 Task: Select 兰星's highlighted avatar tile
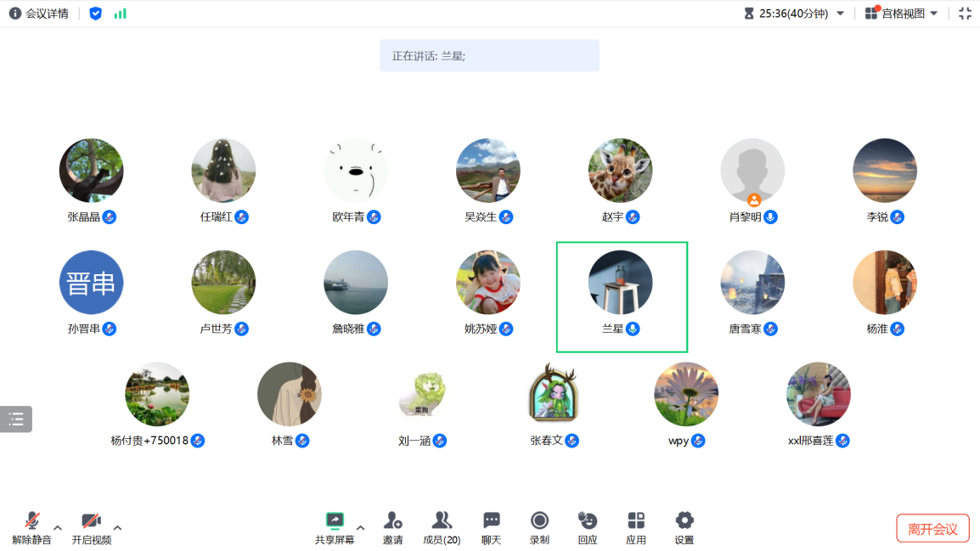pos(621,284)
